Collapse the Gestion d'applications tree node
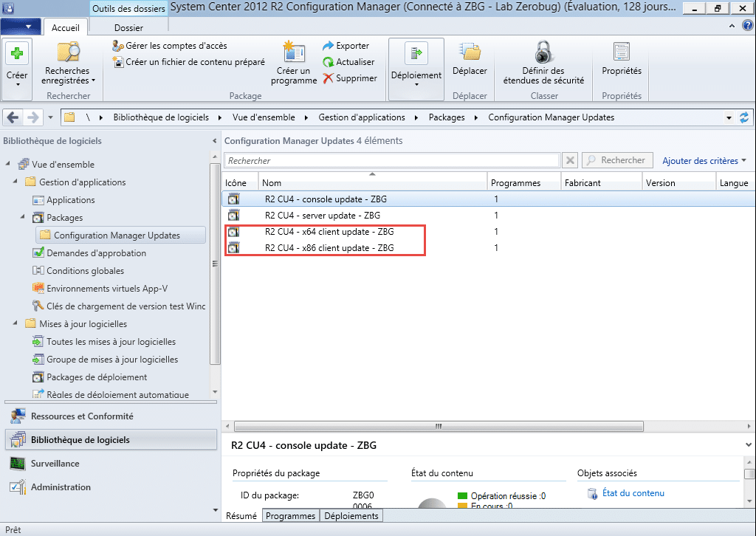 (x=16, y=182)
